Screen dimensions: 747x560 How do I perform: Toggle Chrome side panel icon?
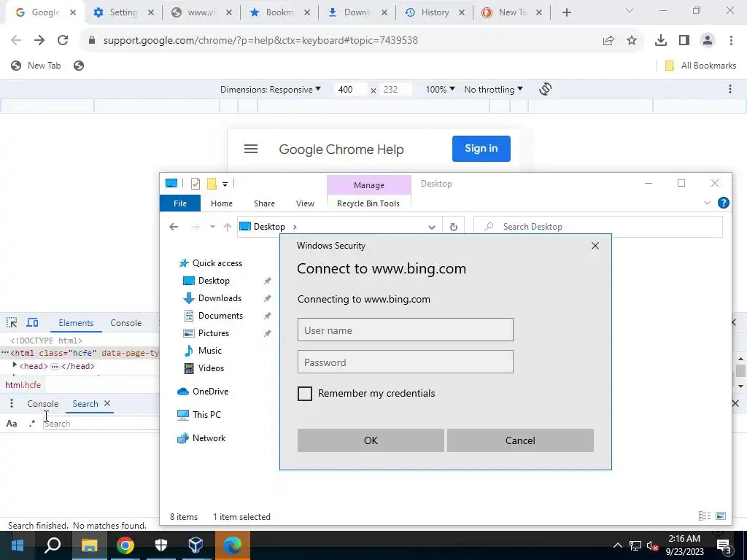[684, 41]
